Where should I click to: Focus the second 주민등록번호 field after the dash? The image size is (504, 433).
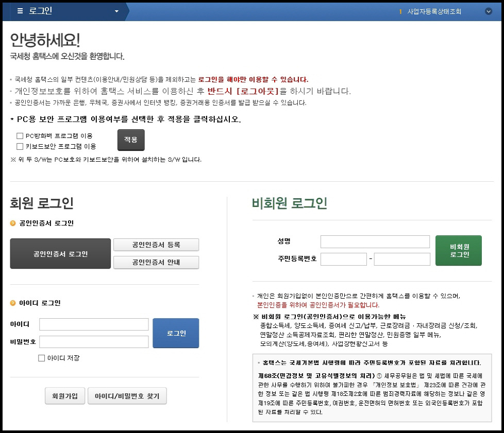402,259
